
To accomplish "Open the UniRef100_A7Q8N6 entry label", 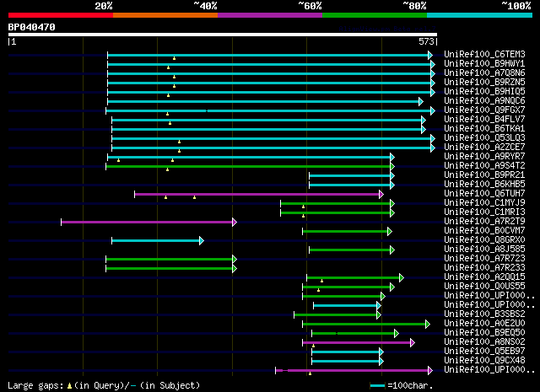I will point(484,73).
